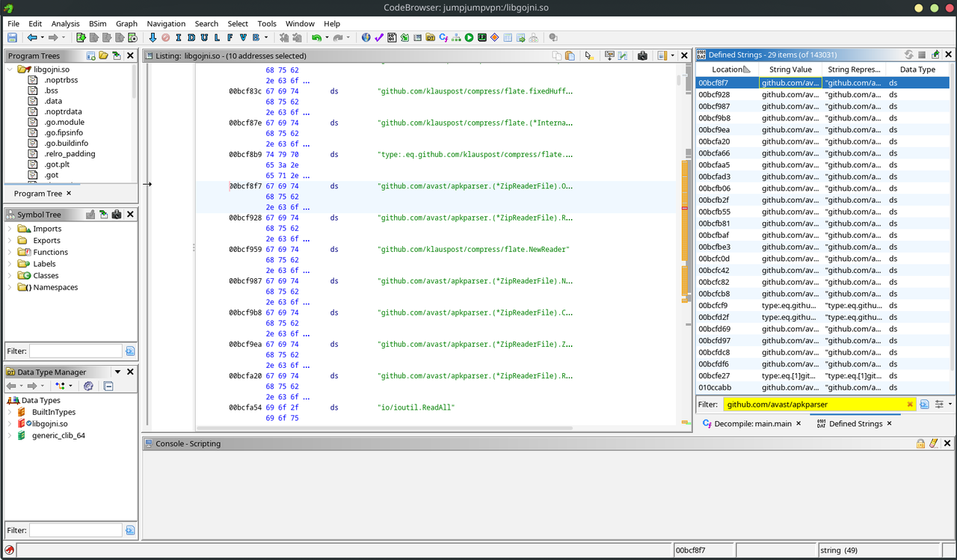Click the Listing cursor selection icon
The image size is (957, 560).
point(589,55)
